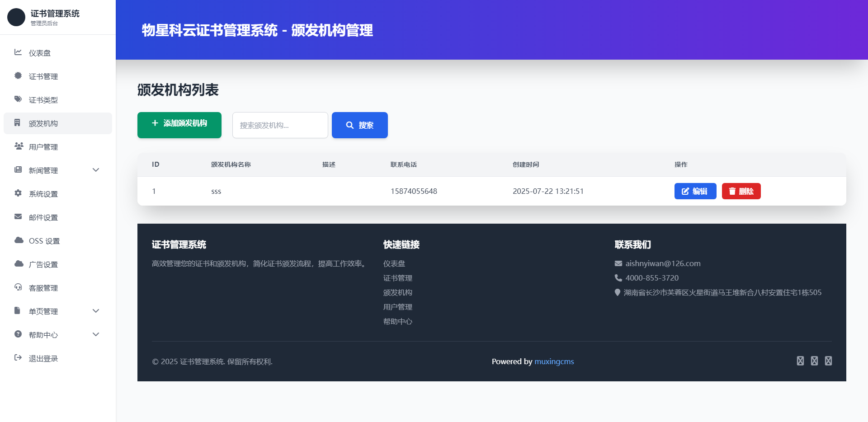Click the building icon beside 颁发机构
Image resolution: width=868 pixels, height=422 pixels.
click(x=17, y=122)
